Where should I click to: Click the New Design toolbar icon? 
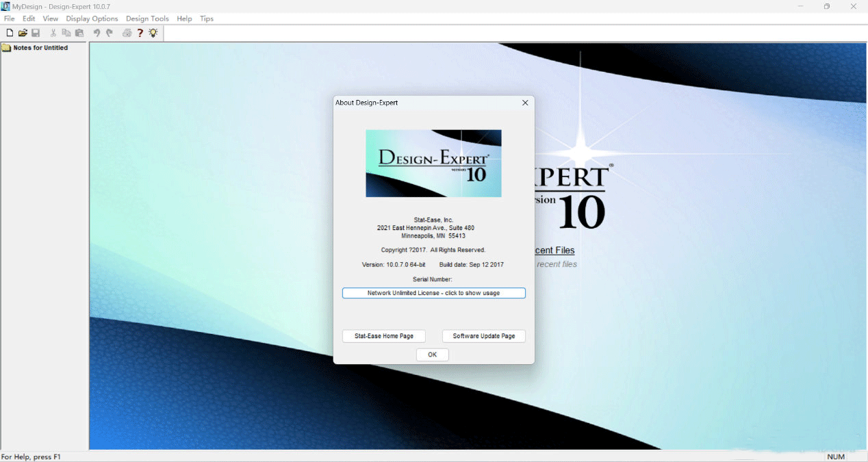tap(10, 33)
